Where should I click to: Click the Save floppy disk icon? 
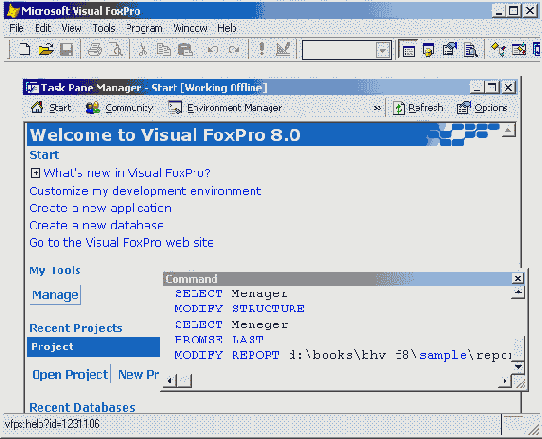pyautogui.click(x=66, y=49)
